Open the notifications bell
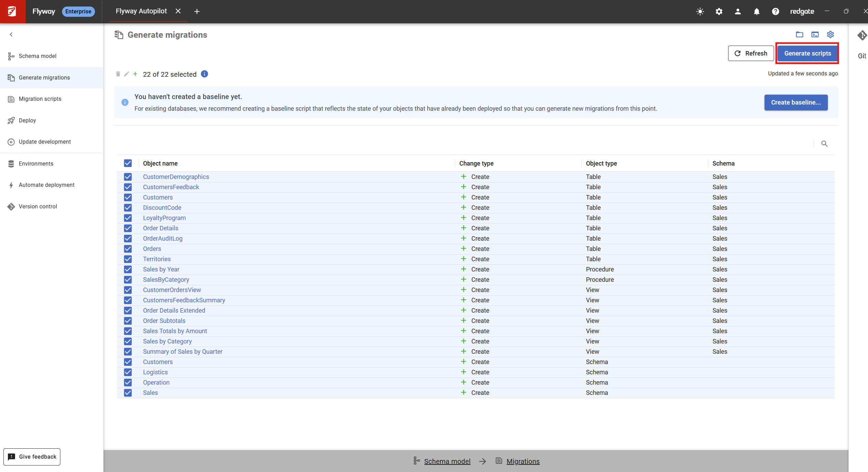Screen dimensions: 868x472 757,11
